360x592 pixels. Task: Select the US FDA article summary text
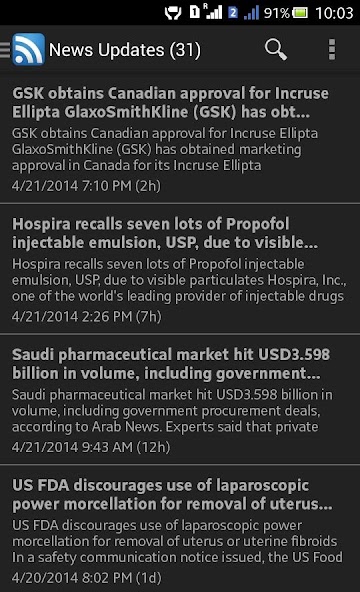(177, 541)
